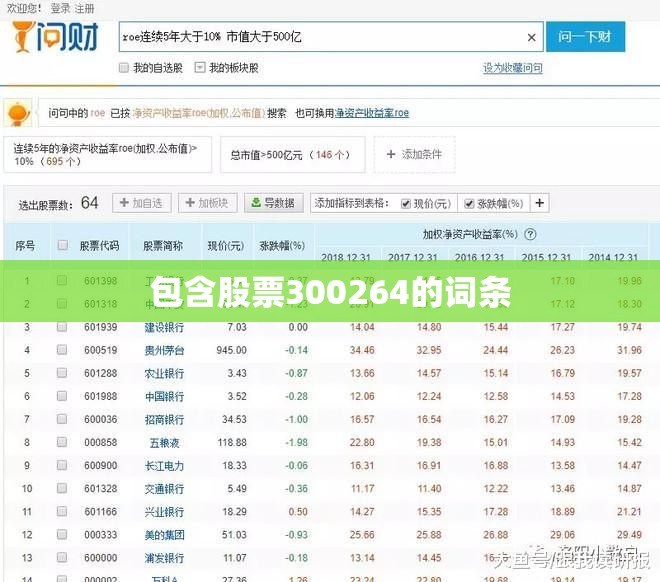Viewport: 660px width, 582px height.
Task: Open the 我的板块股 dropdown
Action: click(200, 67)
